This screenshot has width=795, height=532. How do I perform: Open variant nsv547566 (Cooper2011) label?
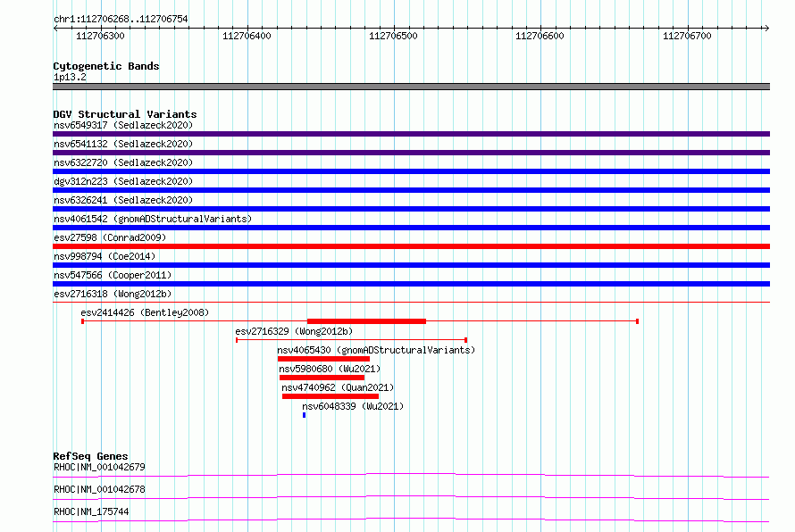[113, 275]
